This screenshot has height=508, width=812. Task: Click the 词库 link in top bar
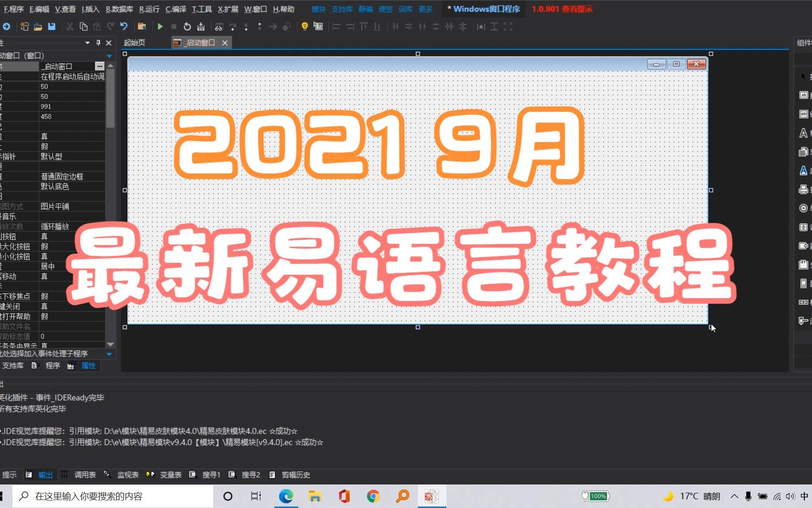tap(406, 9)
